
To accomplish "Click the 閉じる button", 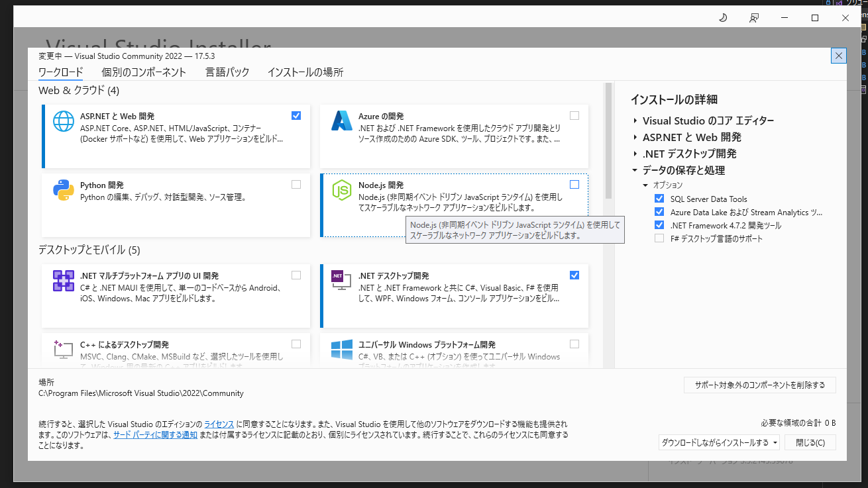I will coord(810,442).
